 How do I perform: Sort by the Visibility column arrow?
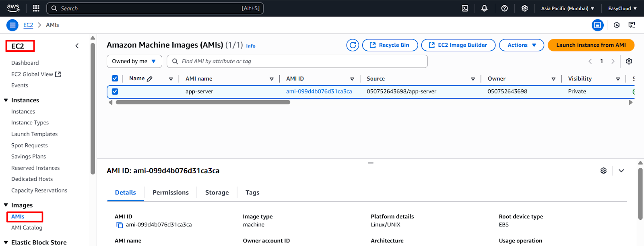(x=618, y=79)
